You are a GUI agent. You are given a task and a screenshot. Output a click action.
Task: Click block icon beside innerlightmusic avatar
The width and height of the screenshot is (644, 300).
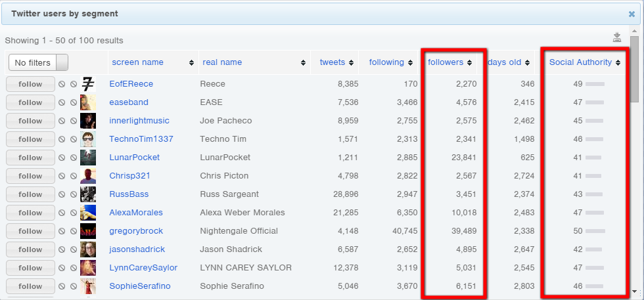tap(74, 121)
